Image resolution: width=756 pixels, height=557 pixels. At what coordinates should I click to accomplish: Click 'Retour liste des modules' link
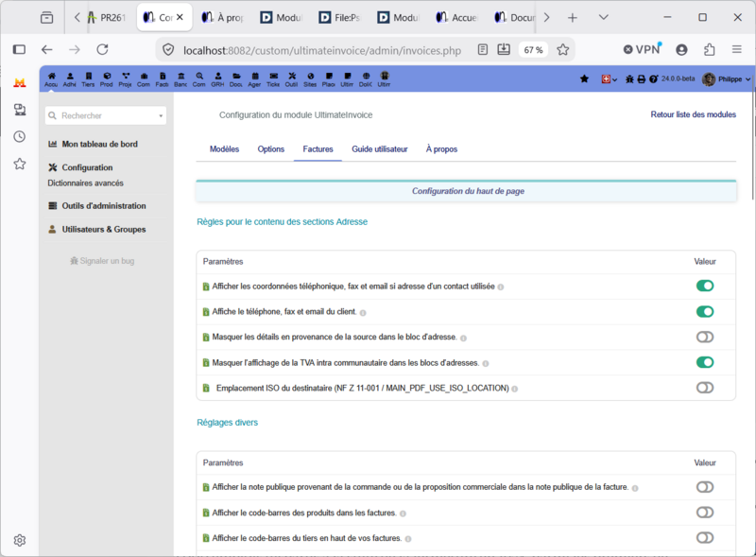(694, 114)
